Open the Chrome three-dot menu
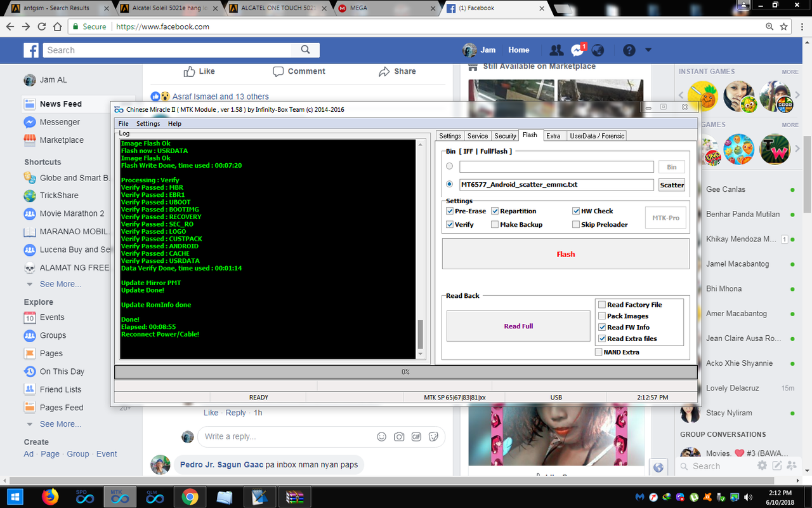This screenshot has width=812, height=508. coord(802,27)
